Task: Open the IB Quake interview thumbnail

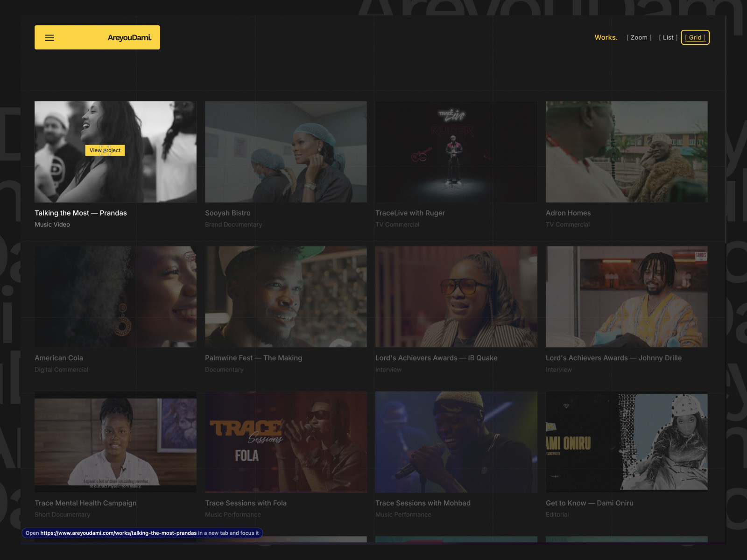Action: point(456,297)
